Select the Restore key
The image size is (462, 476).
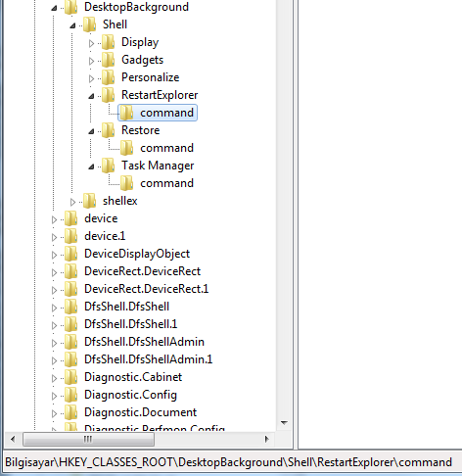[141, 130]
